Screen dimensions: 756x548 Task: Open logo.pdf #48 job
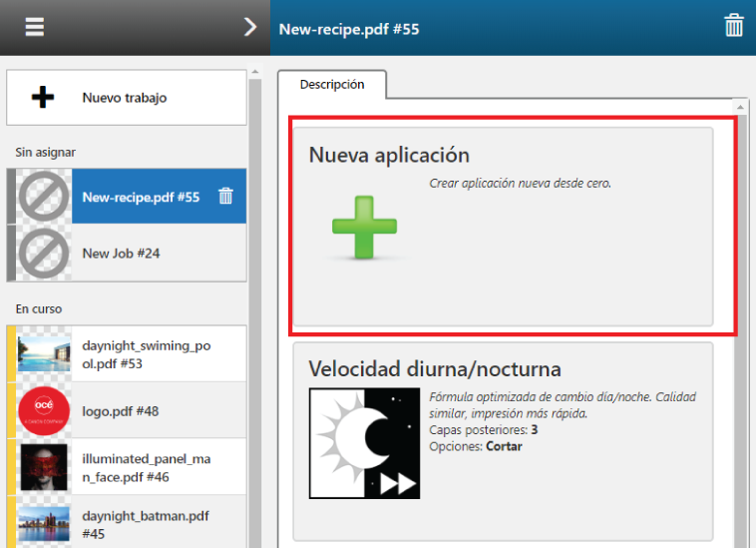127,410
